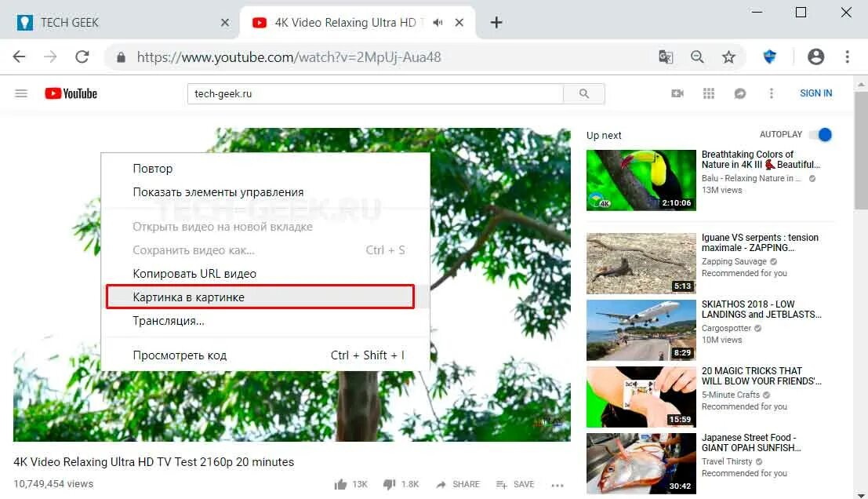
Task: Open Chrome three-dot menu
Action: (x=847, y=56)
